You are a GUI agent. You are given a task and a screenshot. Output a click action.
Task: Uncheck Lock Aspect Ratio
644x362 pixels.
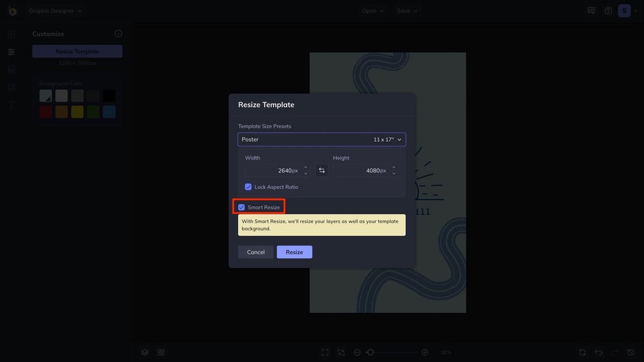[248, 187]
